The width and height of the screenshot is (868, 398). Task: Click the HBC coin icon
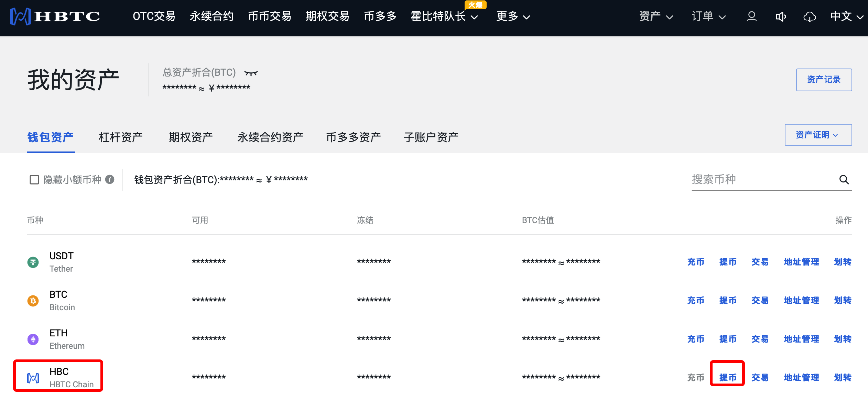[x=33, y=378]
